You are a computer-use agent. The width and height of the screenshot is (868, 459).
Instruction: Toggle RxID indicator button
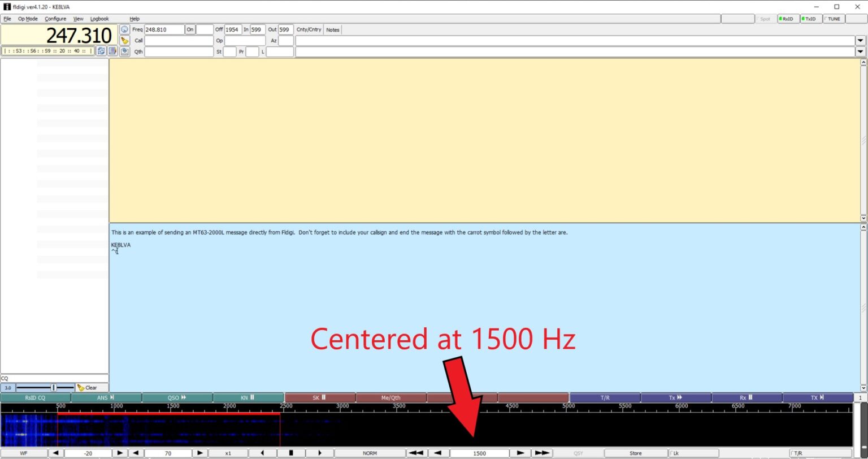pos(788,19)
